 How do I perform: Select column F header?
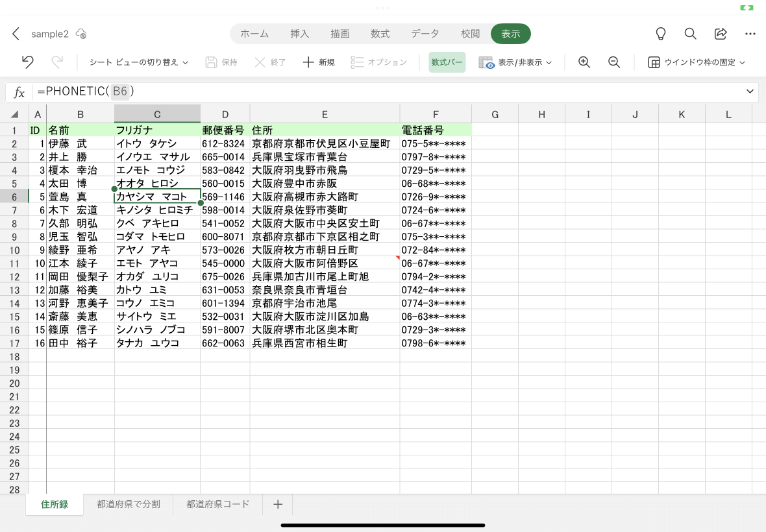pyautogui.click(x=436, y=114)
